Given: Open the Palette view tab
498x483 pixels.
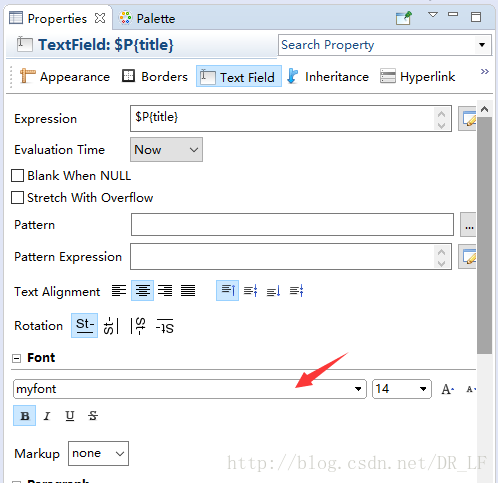Looking at the screenshot, I should pos(147,18).
